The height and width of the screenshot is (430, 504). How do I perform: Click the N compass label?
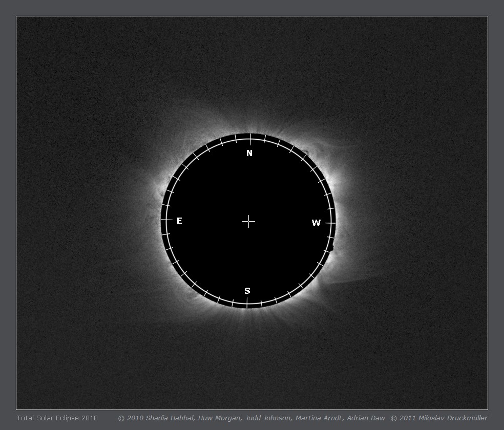(x=249, y=154)
